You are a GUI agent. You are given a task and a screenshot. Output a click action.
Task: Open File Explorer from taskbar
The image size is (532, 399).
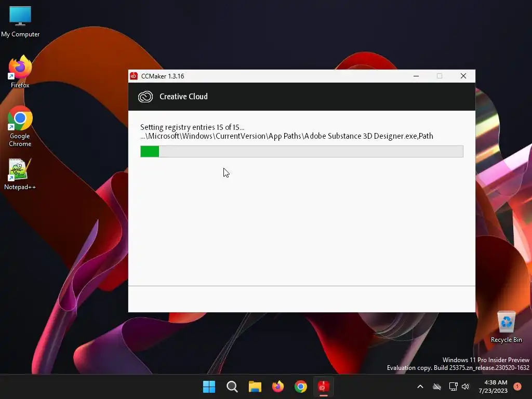(x=255, y=387)
